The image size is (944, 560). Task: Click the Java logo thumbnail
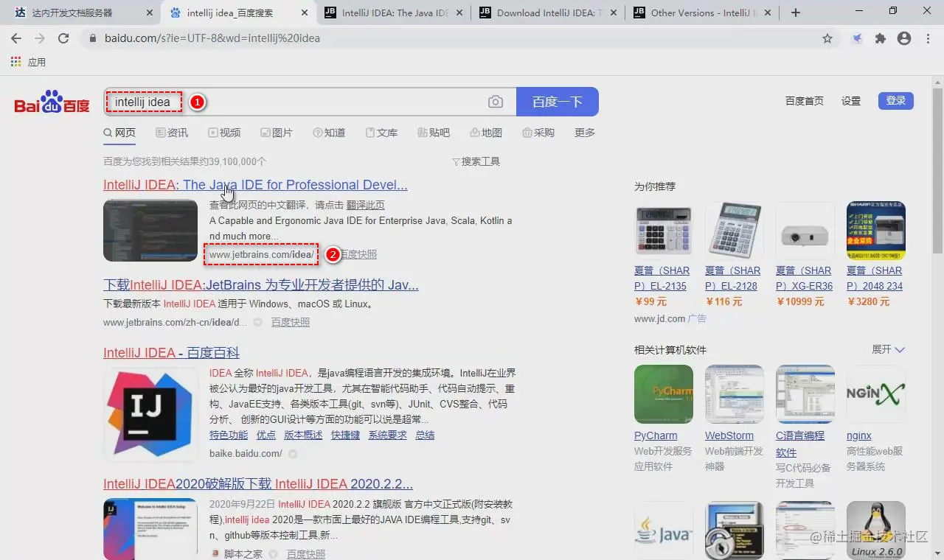click(664, 531)
